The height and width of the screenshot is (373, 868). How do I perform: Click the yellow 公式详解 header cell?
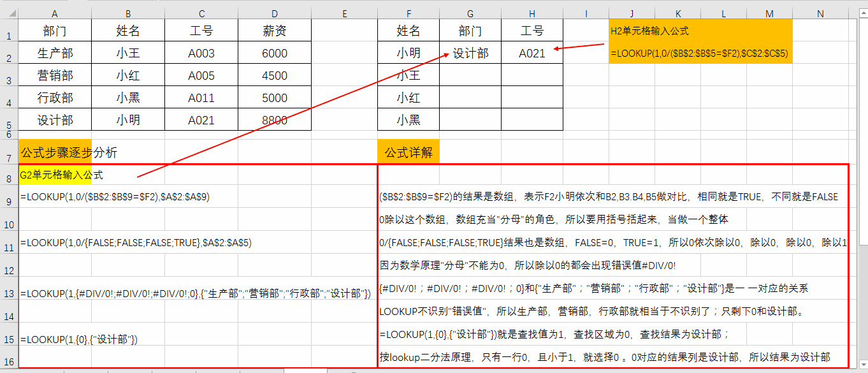pos(410,151)
